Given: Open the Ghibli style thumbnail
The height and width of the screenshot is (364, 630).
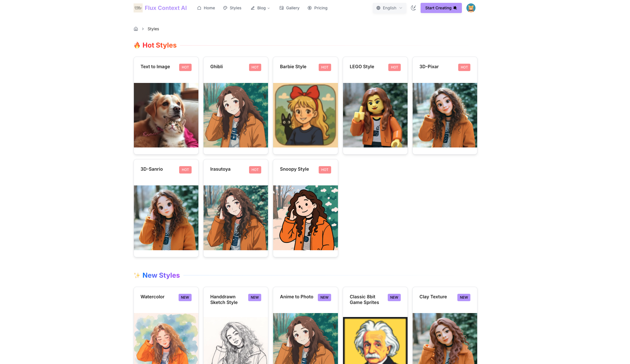Looking at the screenshot, I should tap(236, 115).
